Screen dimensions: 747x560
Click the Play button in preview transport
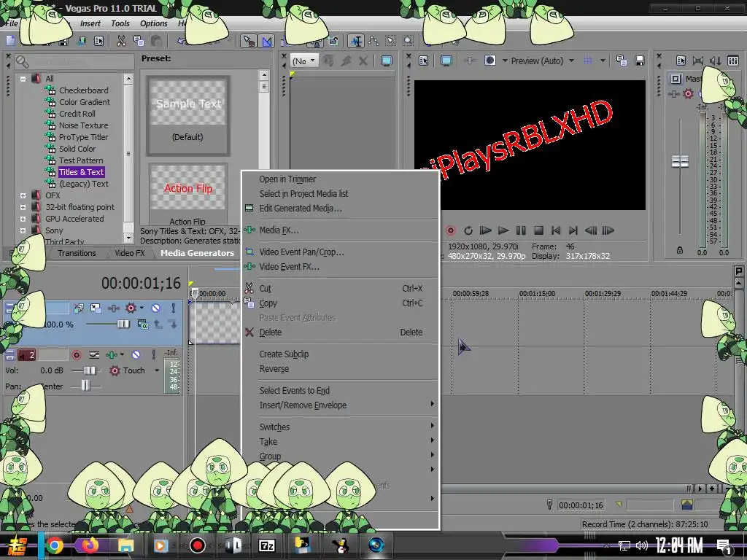[503, 230]
